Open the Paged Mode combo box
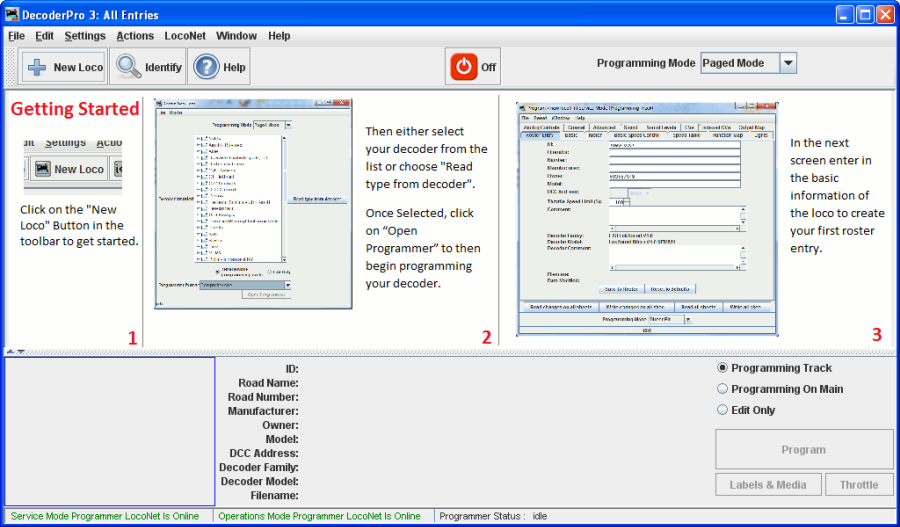Image resolution: width=900 pixels, height=527 pixels. [x=738, y=63]
